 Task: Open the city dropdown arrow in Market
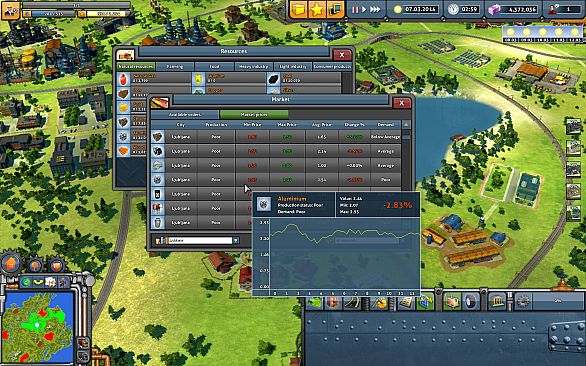(x=236, y=241)
